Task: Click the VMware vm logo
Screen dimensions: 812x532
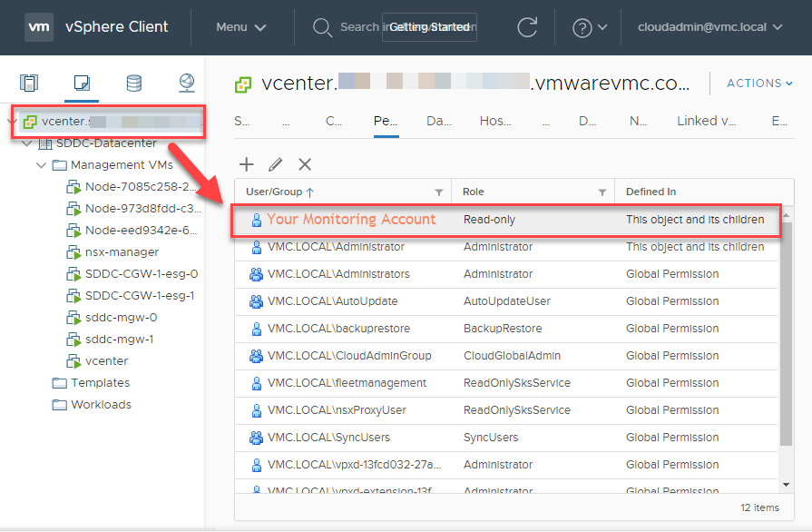Action: click(x=39, y=27)
